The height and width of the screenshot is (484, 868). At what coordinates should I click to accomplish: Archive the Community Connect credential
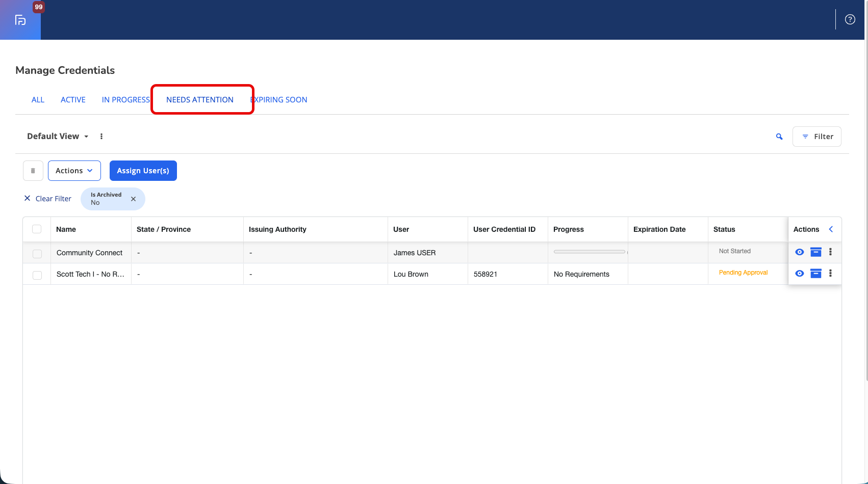click(x=816, y=252)
